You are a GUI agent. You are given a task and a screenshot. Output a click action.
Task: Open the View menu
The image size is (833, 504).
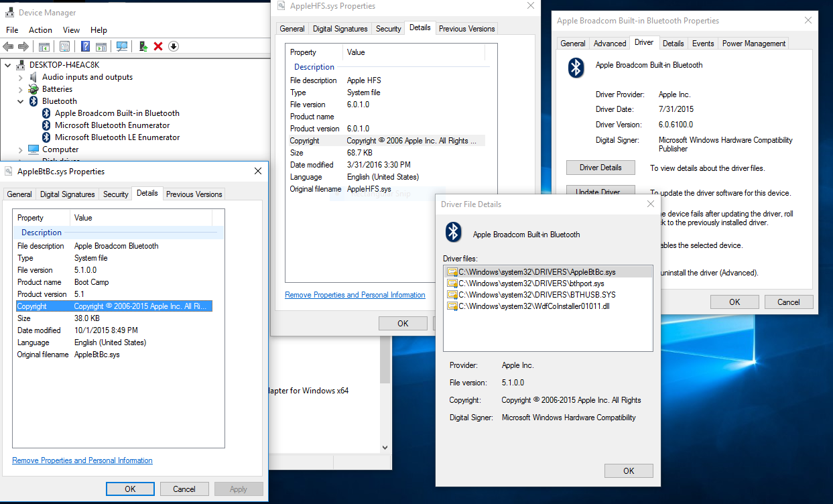tap(71, 30)
